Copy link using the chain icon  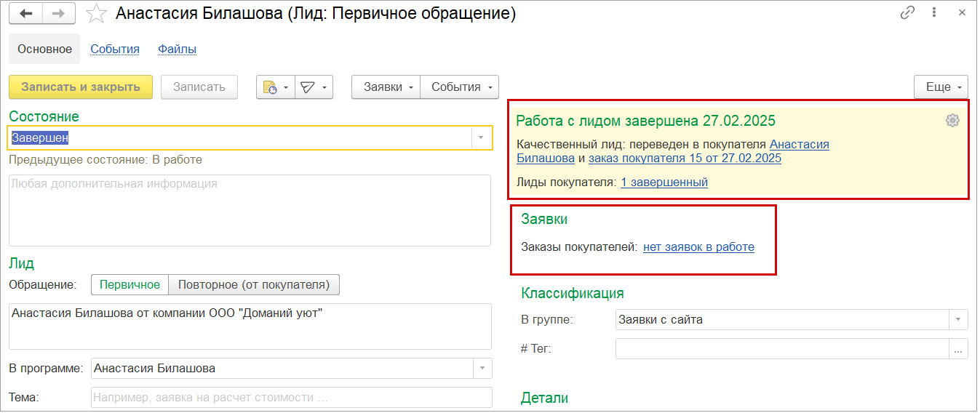pyautogui.click(x=907, y=13)
